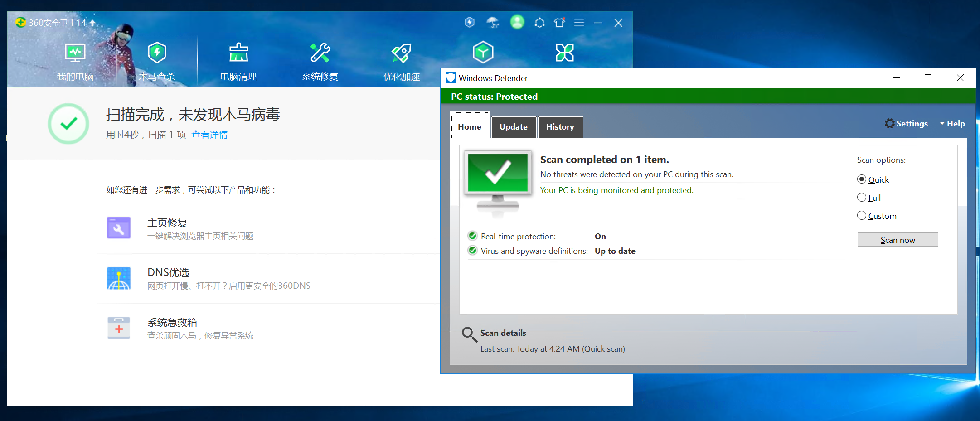Click the Windows Defender title bar shield icon
Image resolution: width=980 pixels, height=421 pixels.
tap(451, 77)
